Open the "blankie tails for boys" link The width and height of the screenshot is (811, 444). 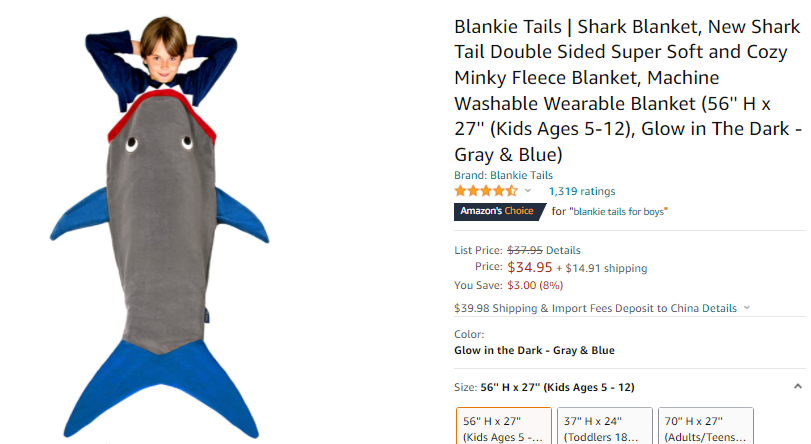point(619,211)
